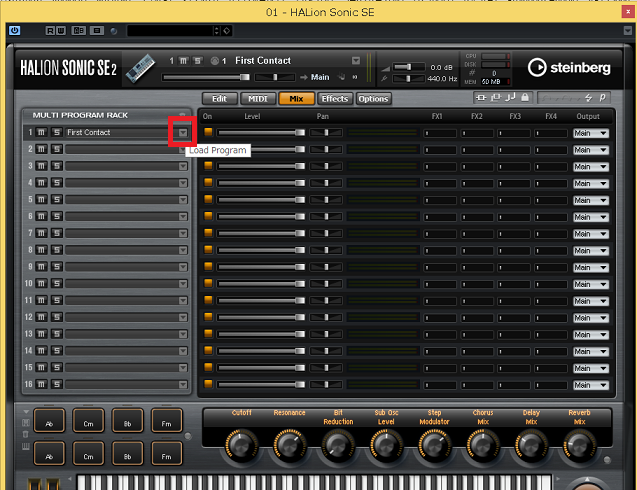The image size is (637, 490).
Task: Enable Write automation (W) button
Action: point(61,30)
